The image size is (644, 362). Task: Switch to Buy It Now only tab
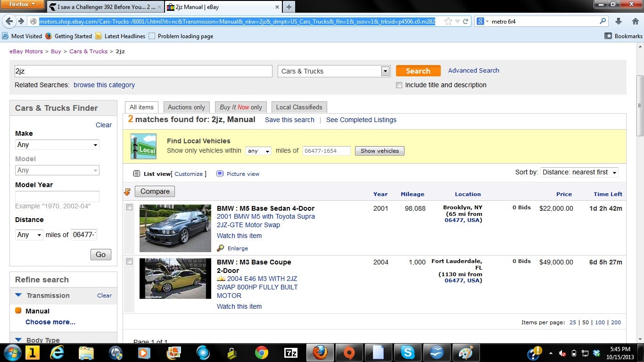coord(240,107)
